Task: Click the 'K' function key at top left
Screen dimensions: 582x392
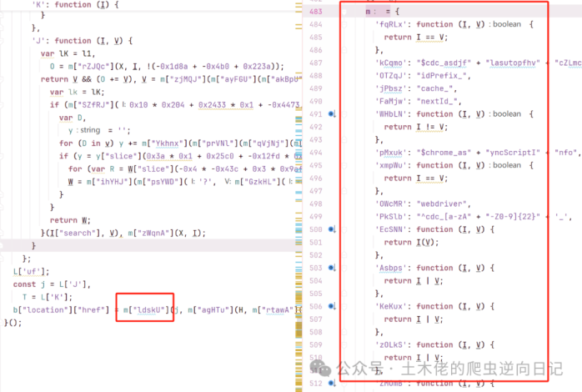Action: click(39, 4)
